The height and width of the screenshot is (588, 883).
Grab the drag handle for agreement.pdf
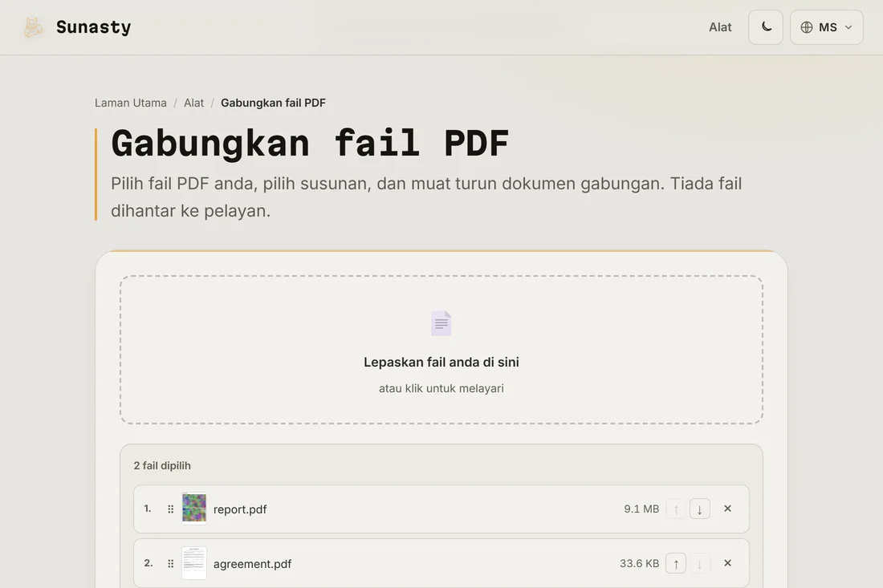171,563
